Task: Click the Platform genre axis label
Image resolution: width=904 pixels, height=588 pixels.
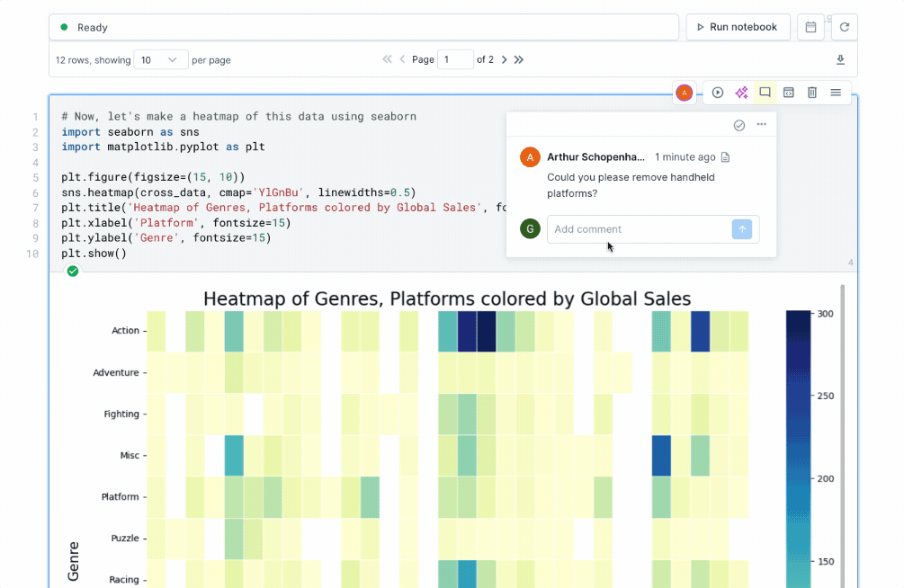Action: [x=120, y=497]
